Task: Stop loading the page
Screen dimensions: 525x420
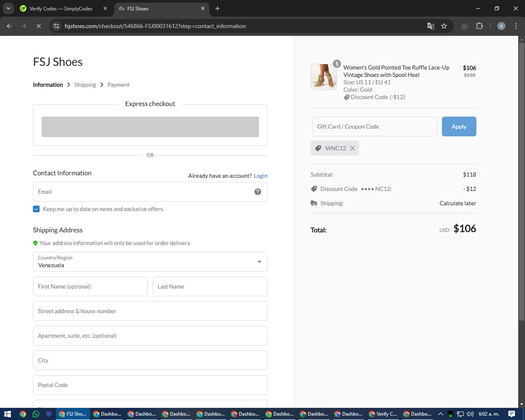Action: pos(38,26)
